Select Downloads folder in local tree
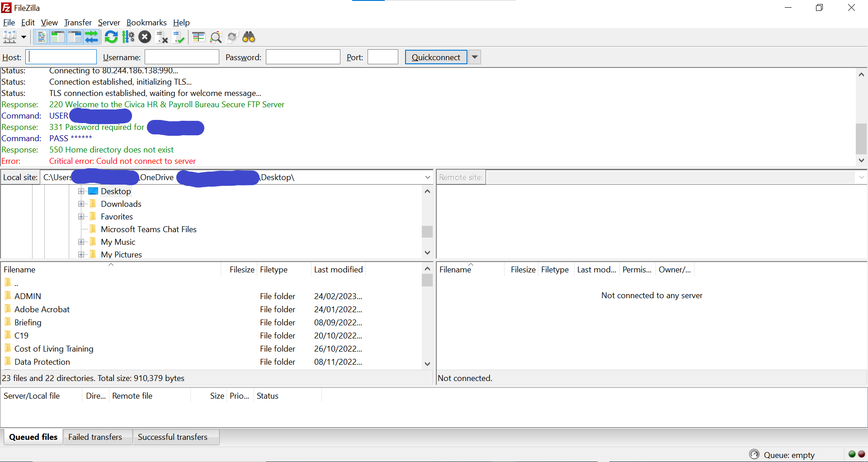Image resolution: width=868 pixels, height=462 pixels. point(121,204)
